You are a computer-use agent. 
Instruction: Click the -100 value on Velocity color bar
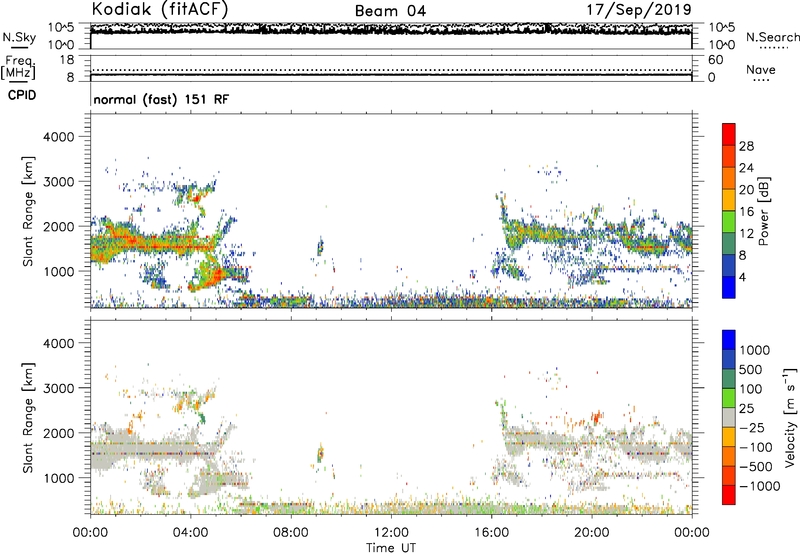coord(755,447)
